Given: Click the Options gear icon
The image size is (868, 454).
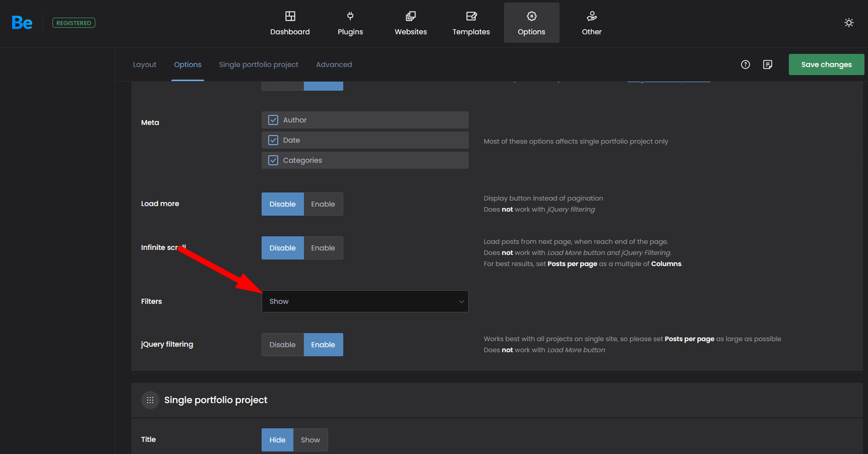Looking at the screenshot, I should 532,16.
